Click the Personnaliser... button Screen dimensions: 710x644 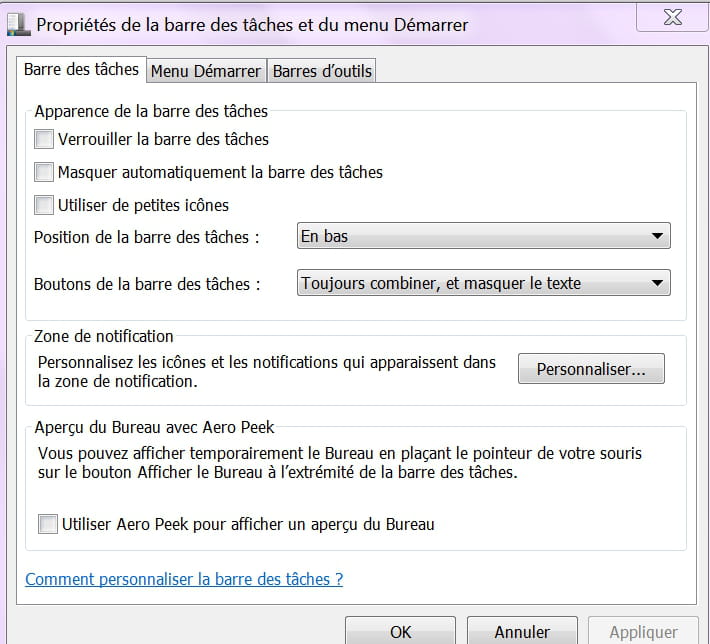coord(591,369)
